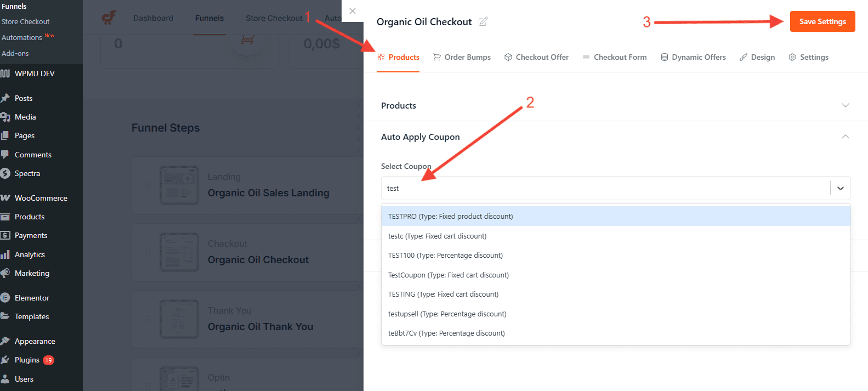Open Store Checkout under Funnels
This screenshot has width=868, height=391.
pos(25,21)
